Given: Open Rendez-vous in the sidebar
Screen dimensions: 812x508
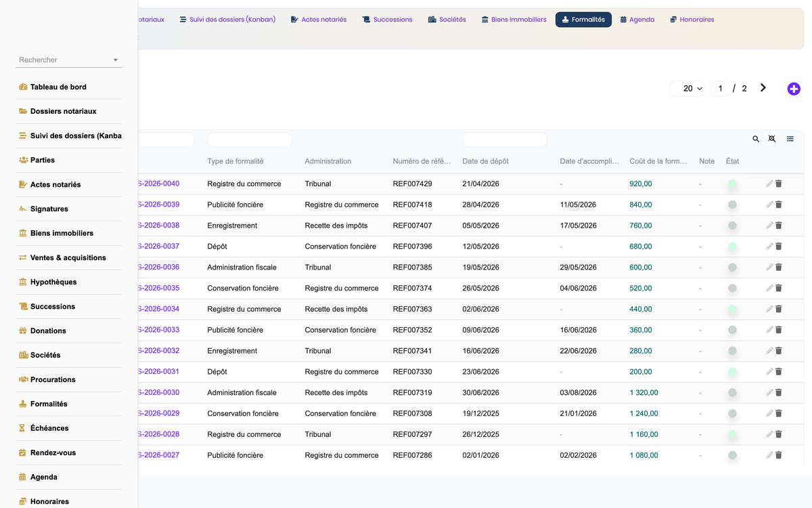Looking at the screenshot, I should 69,452.
